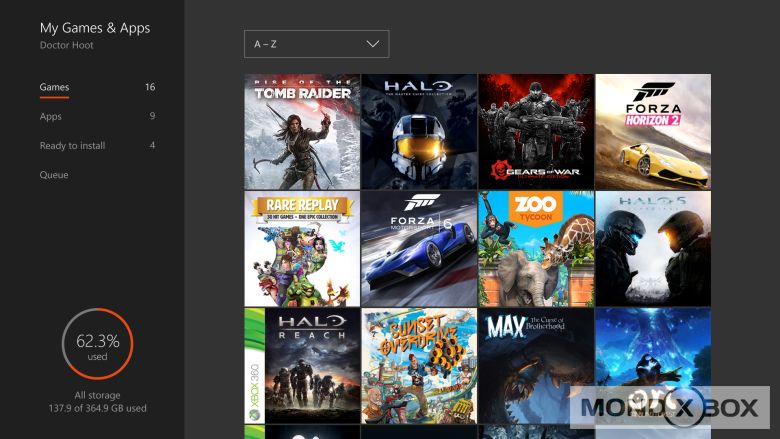This screenshot has height=439, width=780.
Task: Launch Halo: The Master Chief Collection
Action: (x=418, y=132)
